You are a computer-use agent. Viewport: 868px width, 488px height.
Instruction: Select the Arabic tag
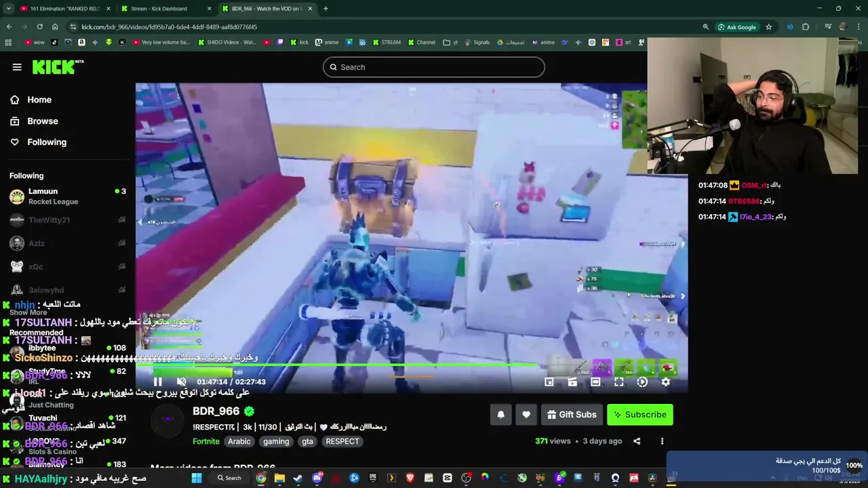click(x=239, y=441)
